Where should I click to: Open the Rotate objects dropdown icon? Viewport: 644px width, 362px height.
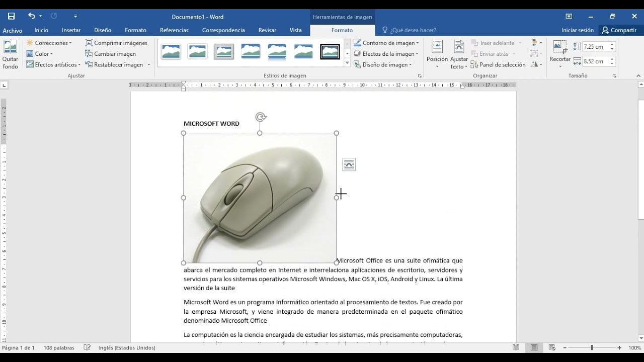(537, 64)
